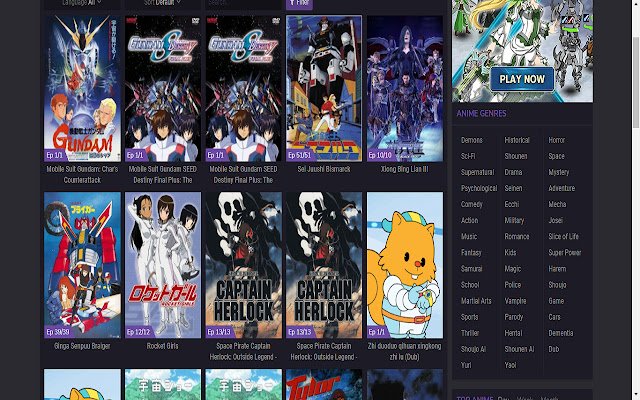This screenshot has height=400, width=640.
Task: Select the Seinen genre
Action: tap(513, 188)
